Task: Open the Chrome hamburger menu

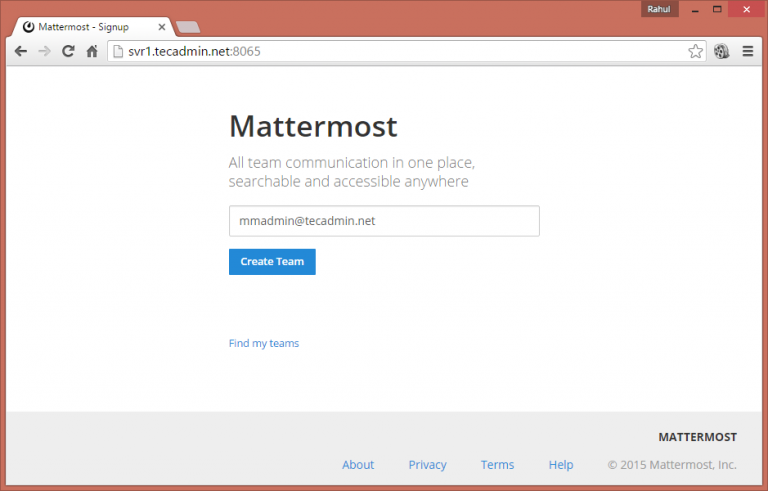Action: tap(747, 52)
